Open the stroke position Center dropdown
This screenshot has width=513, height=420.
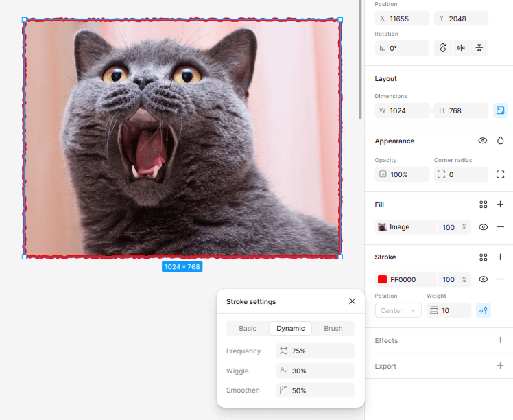tap(398, 310)
